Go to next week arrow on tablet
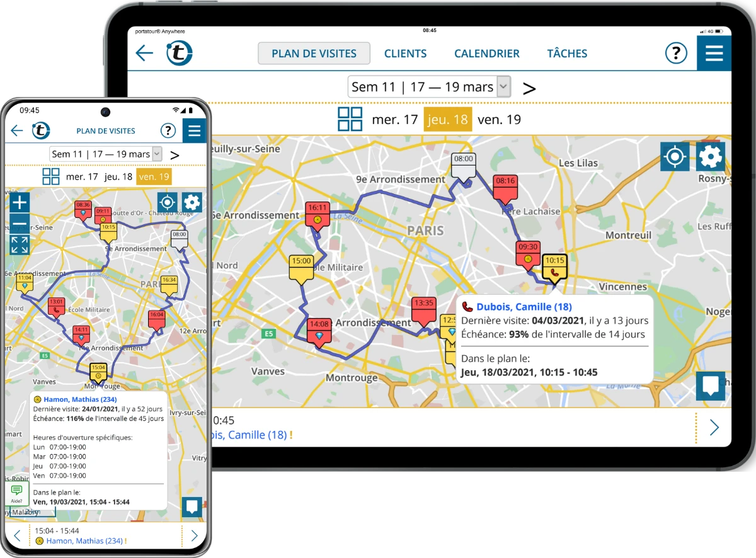 529,88
